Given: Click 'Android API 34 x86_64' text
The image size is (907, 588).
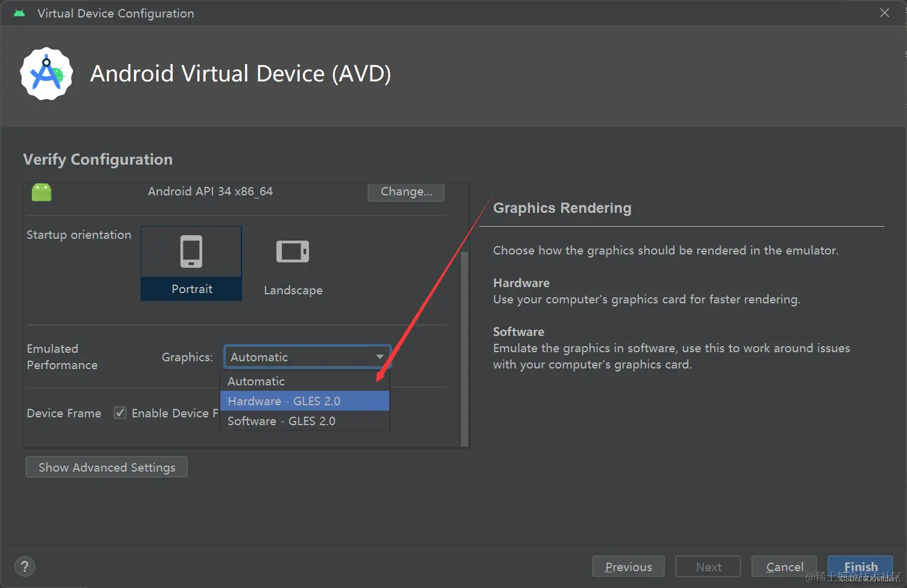Looking at the screenshot, I should point(211,191).
